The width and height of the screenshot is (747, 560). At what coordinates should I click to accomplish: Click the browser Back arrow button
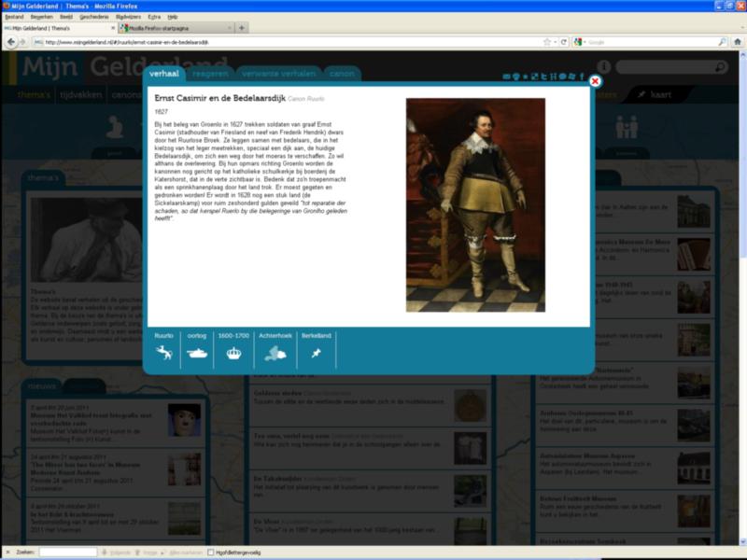(10, 42)
